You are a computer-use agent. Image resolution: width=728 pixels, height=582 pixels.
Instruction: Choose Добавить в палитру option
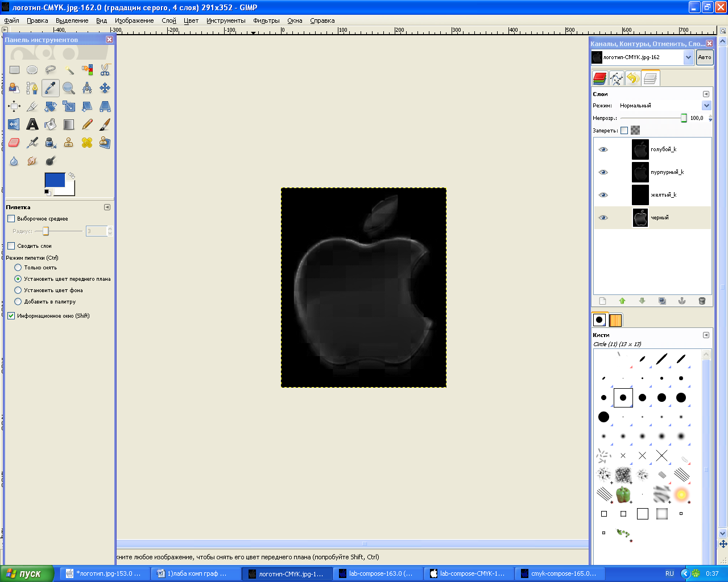pyautogui.click(x=18, y=302)
